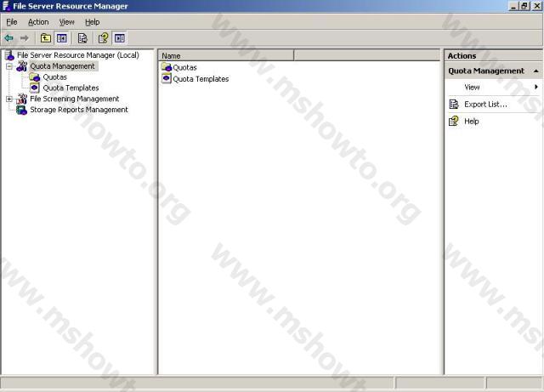
Task: Open the View submenu arrow in Actions
Action: pos(536,87)
